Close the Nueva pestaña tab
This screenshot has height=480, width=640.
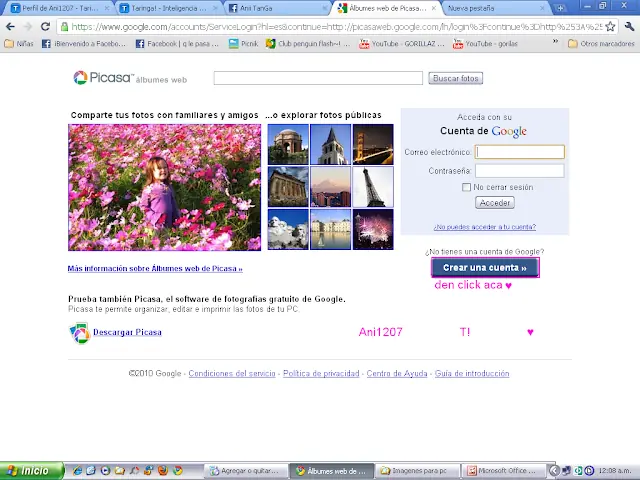tap(542, 8)
